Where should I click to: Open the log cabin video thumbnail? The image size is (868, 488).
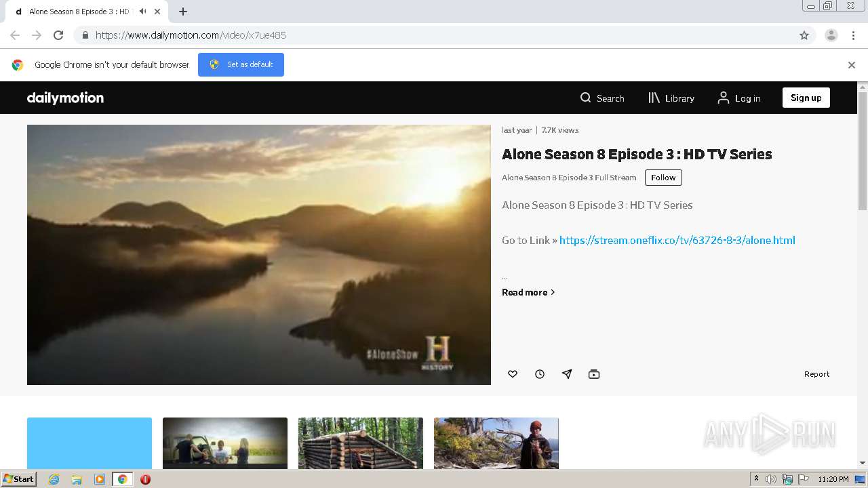click(x=361, y=443)
